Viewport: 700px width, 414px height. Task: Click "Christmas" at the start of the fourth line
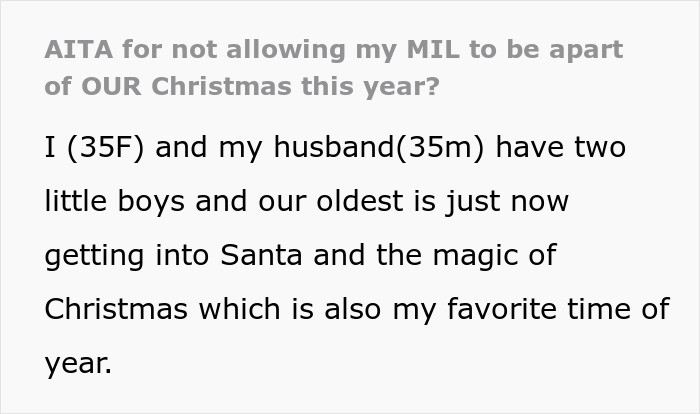tap(115, 309)
